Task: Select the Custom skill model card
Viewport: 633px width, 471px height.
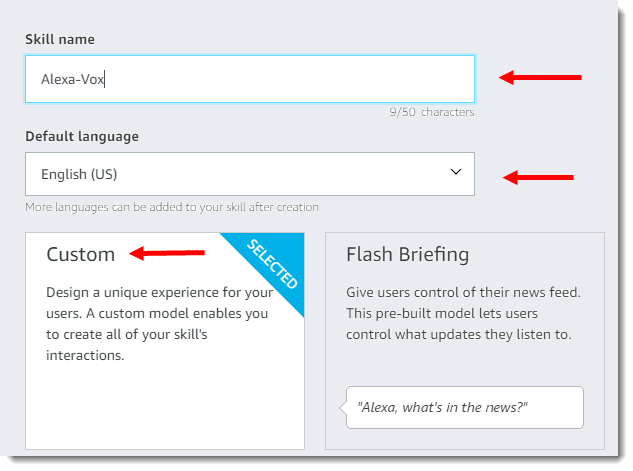Action: pyautogui.click(x=165, y=341)
